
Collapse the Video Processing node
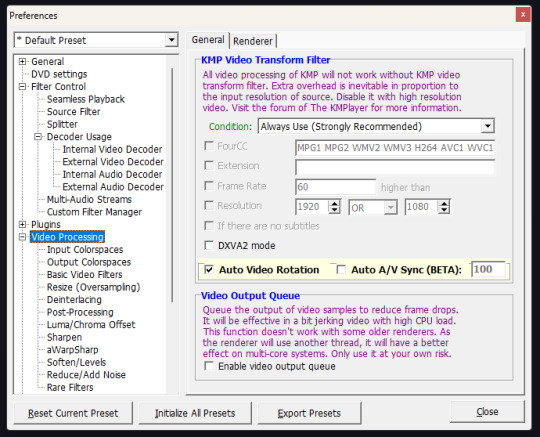pyautogui.click(x=22, y=237)
